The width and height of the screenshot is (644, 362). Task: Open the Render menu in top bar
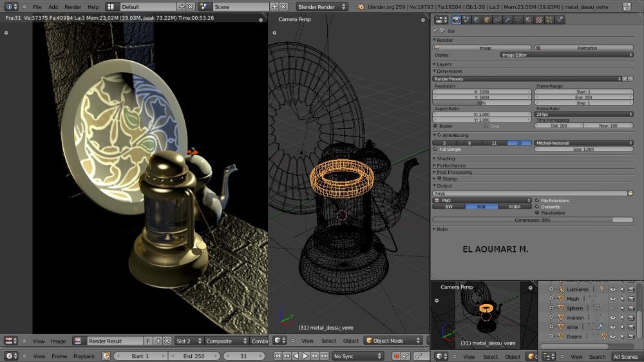point(72,6)
